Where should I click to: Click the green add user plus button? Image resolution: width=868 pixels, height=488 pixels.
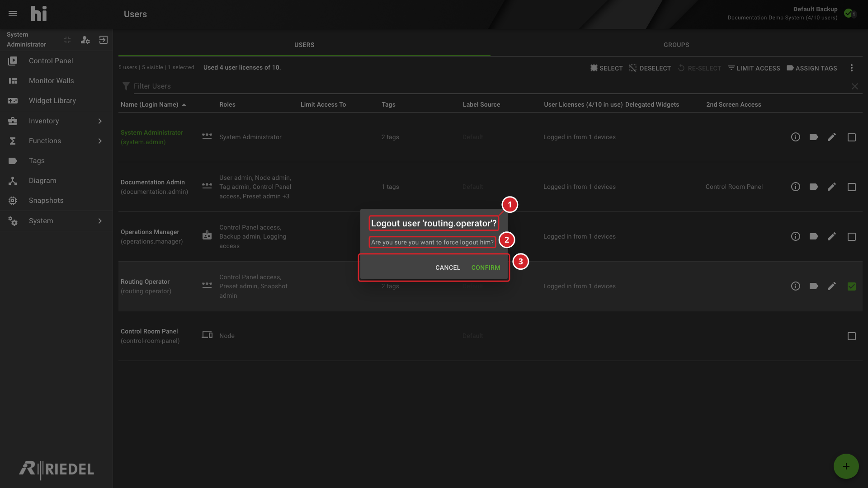846,466
